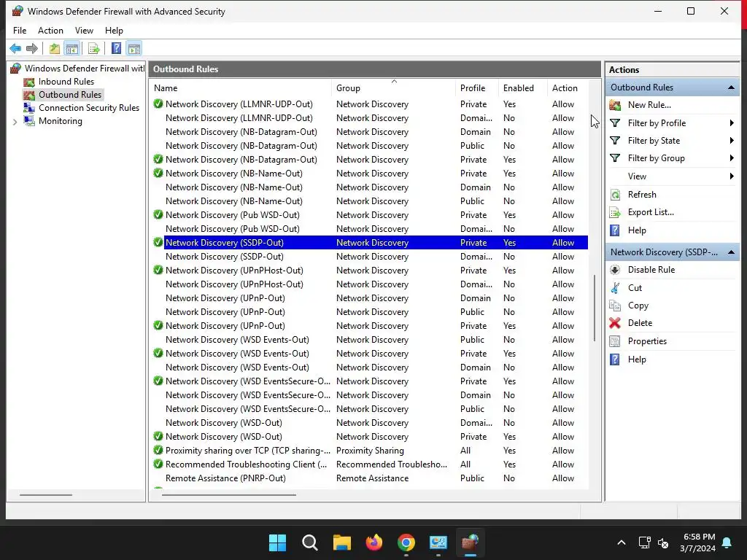Screen dimensions: 747x560
Task: Open the Filter by State submenu arrow
Action: tap(731, 141)
